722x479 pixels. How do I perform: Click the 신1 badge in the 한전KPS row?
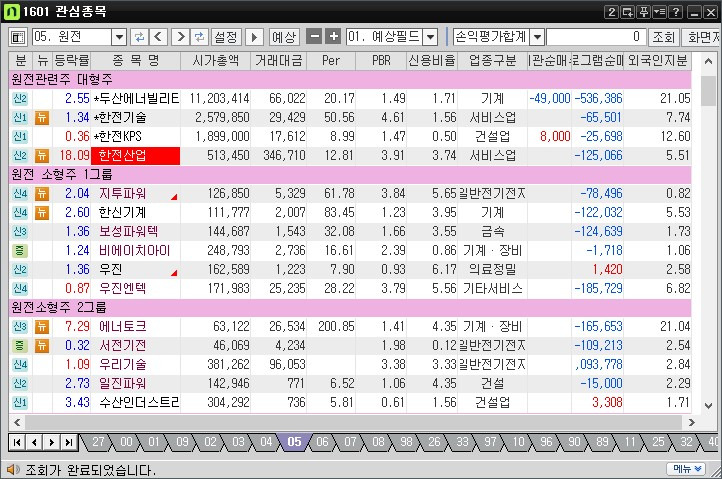pos(20,137)
